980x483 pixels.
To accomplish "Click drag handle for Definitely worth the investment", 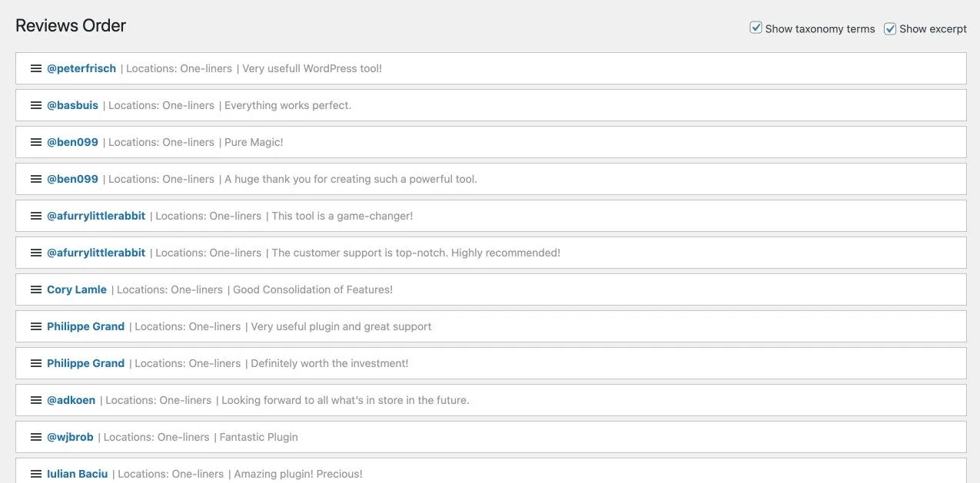I will click(x=36, y=363).
